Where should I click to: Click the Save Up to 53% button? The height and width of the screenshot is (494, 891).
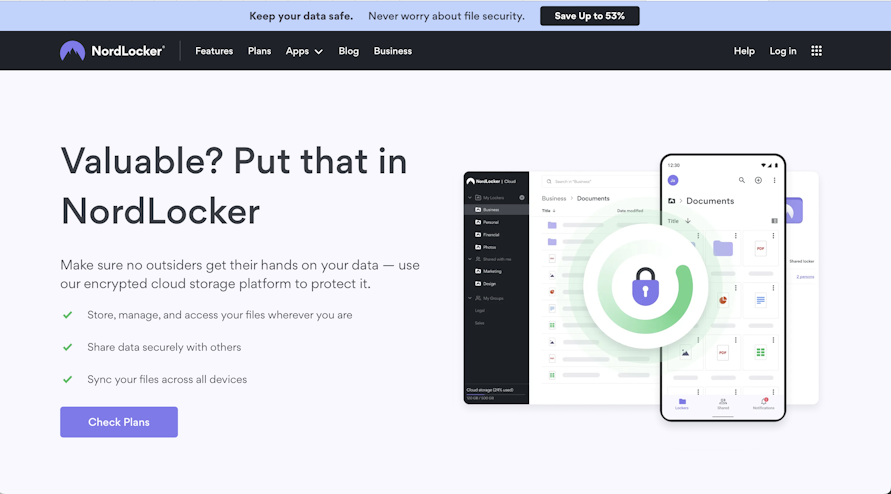point(589,16)
